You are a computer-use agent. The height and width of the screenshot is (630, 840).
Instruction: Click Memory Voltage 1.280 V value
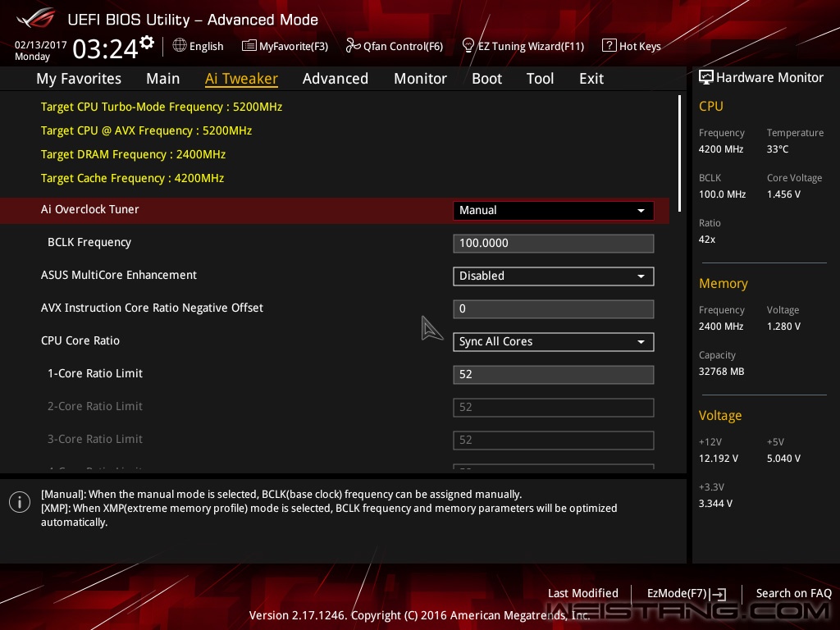point(783,326)
